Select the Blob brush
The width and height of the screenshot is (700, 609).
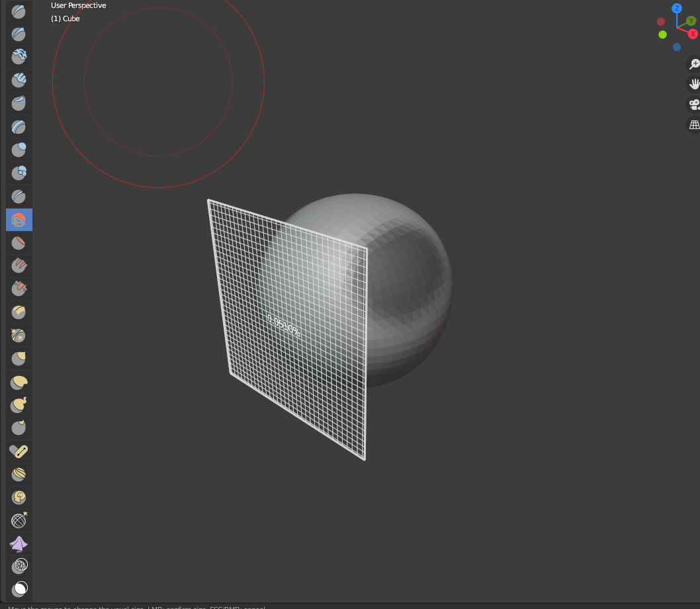19,173
